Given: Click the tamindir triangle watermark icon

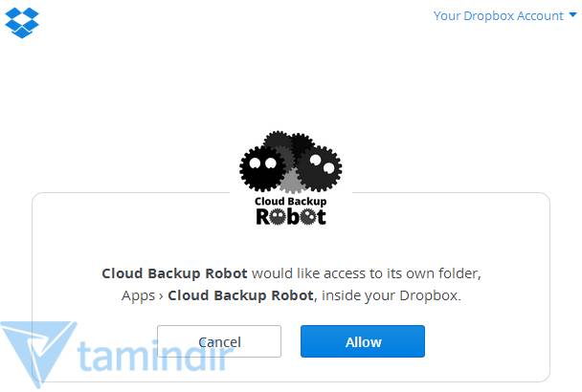Looking at the screenshot, I should click(37, 354).
